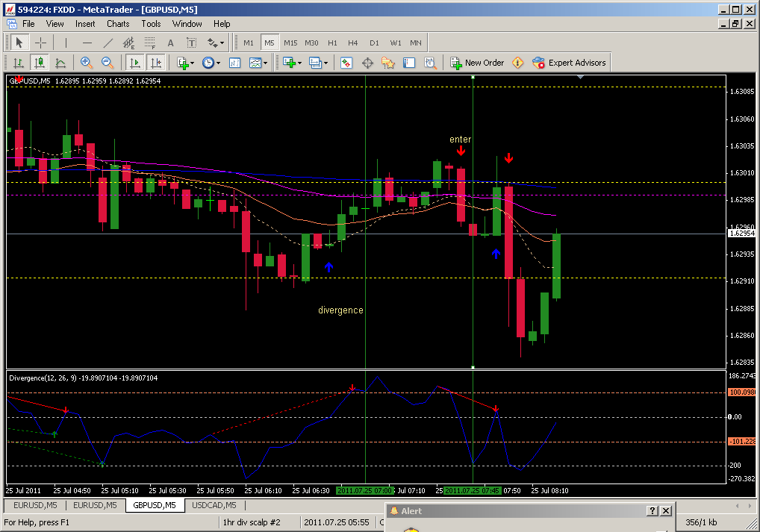760x532 pixels.
Task: Choose the Equidistant Channel tool
Action: coord(128,43)
